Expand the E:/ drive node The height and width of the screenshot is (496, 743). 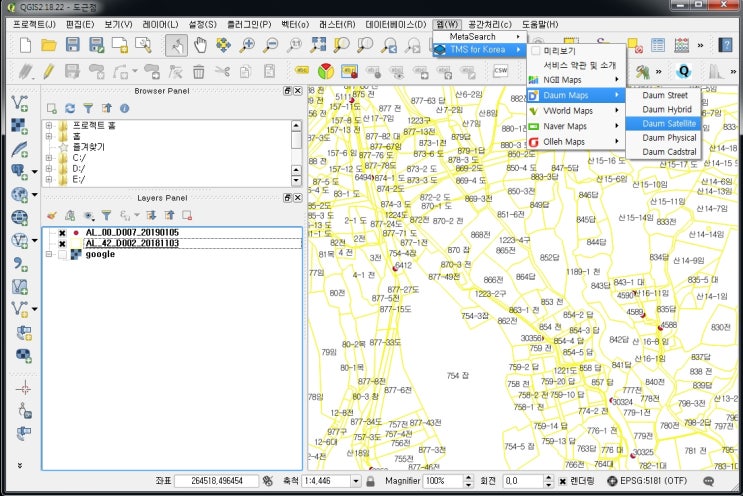pos(48,180)
